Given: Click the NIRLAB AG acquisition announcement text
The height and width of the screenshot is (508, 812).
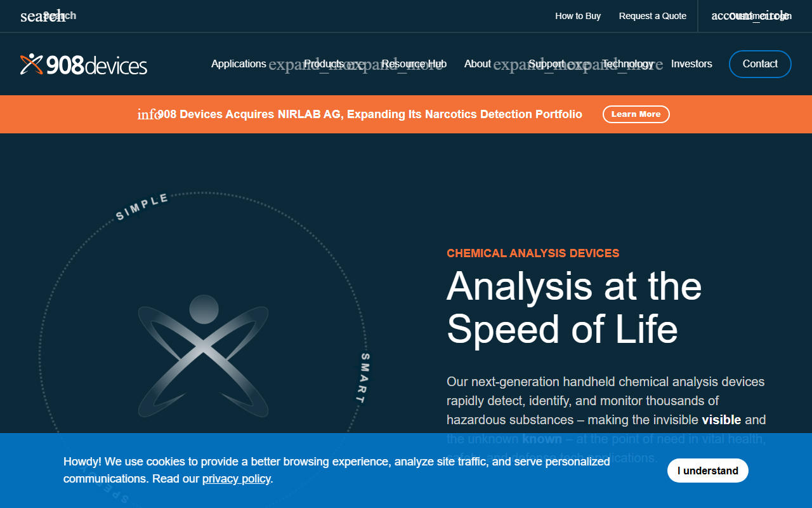Looking at the screenshot, I should tap(370, 114).
